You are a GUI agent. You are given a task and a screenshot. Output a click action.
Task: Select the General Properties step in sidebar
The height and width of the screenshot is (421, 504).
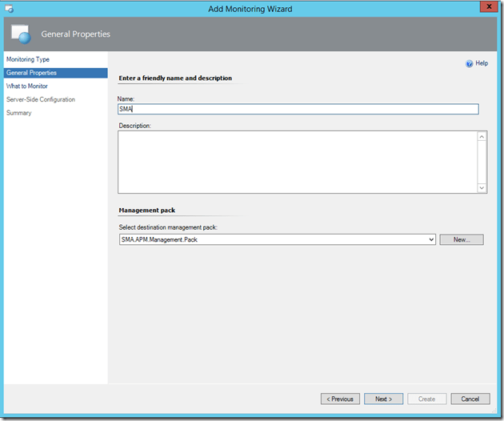(30, 73)
